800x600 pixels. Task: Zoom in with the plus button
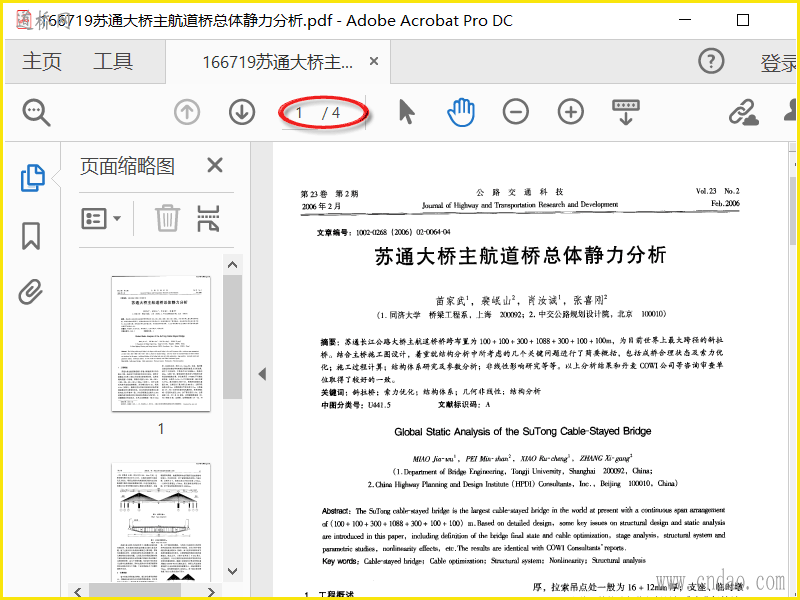pyautogui.click(x=570, y=112)
